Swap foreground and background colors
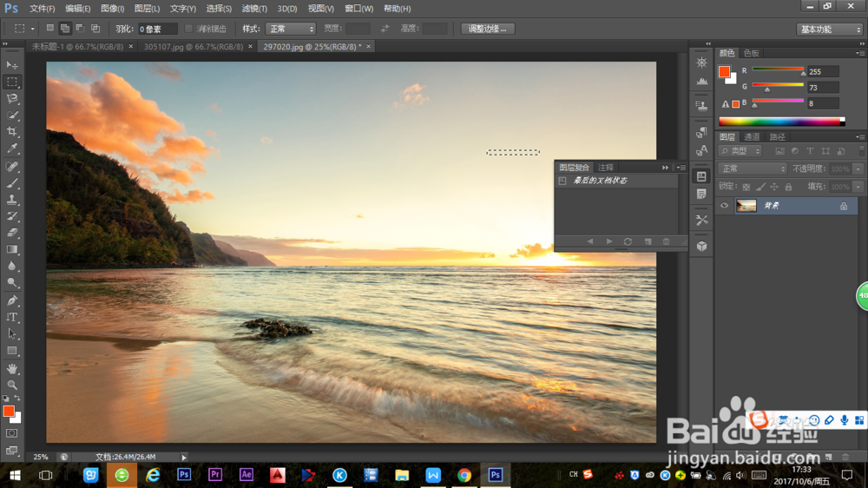Viewport: 868px width, 488px height. pos(17,398)
